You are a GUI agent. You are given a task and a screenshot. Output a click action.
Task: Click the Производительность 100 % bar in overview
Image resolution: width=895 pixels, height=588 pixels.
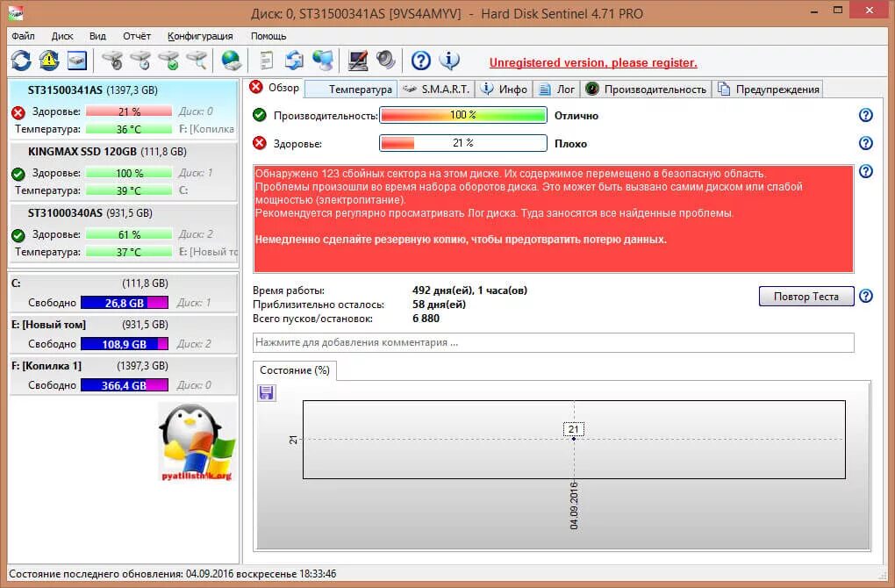[463, 115]
